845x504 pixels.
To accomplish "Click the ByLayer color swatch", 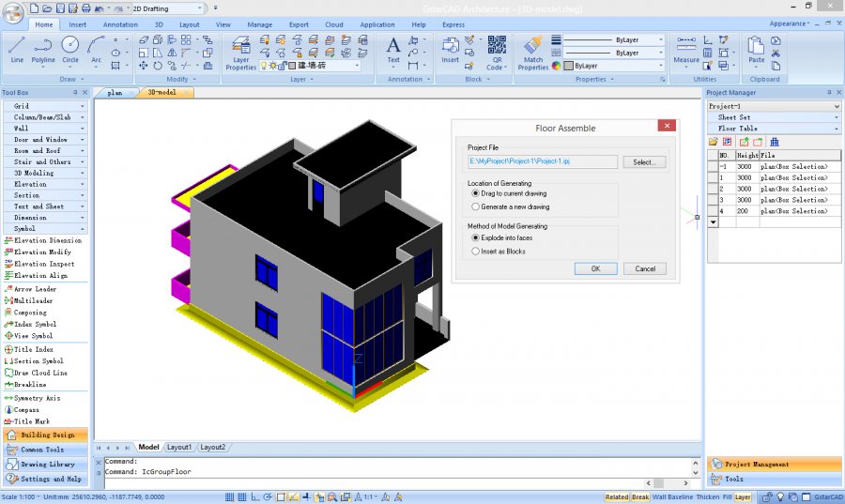I will tap(568, 66).
